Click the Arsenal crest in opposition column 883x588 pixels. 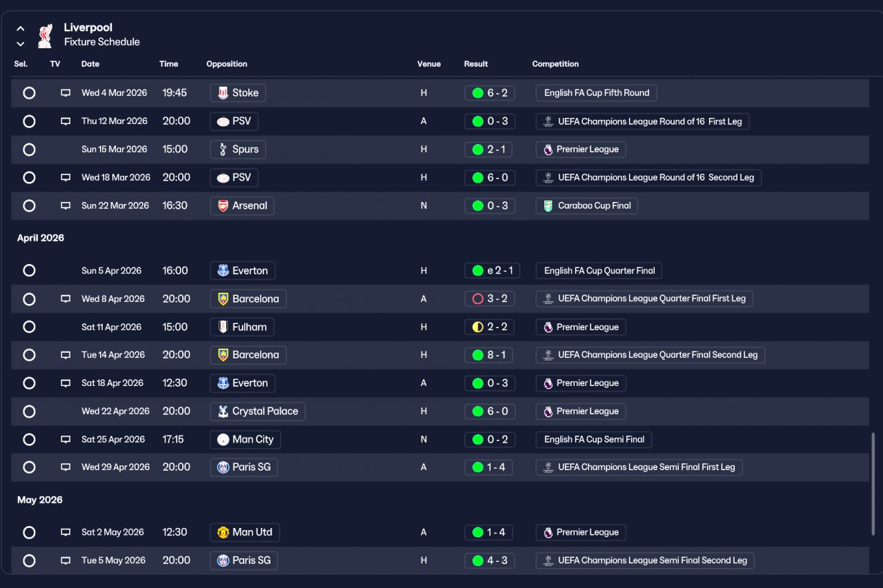click(x=223, y=205)
